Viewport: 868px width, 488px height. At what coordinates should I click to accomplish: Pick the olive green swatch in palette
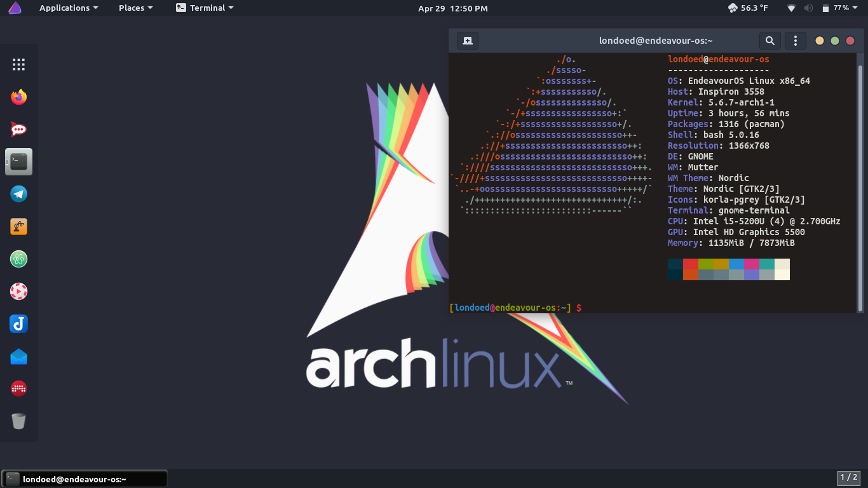706,264
